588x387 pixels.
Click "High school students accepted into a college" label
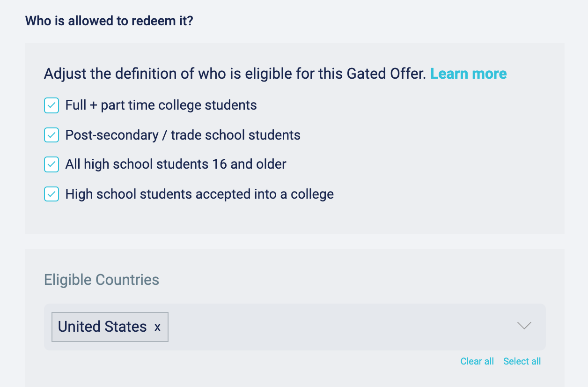point(199,194)
